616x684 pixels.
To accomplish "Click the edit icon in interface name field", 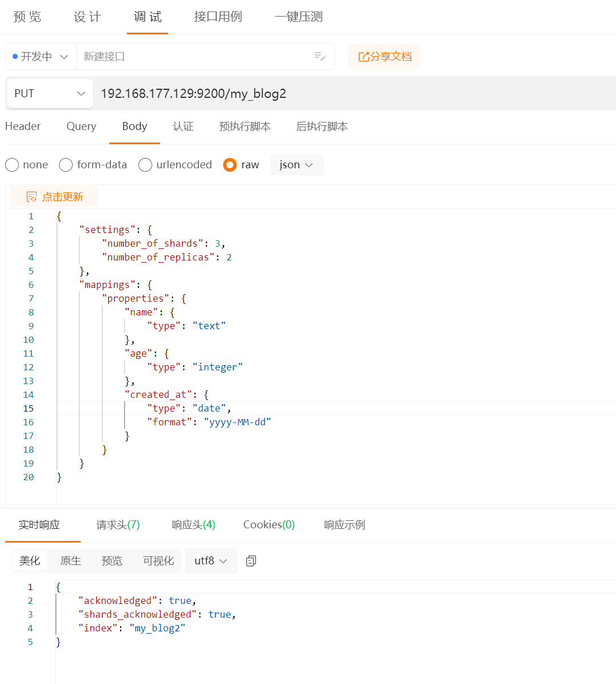I will pos(320,56).
